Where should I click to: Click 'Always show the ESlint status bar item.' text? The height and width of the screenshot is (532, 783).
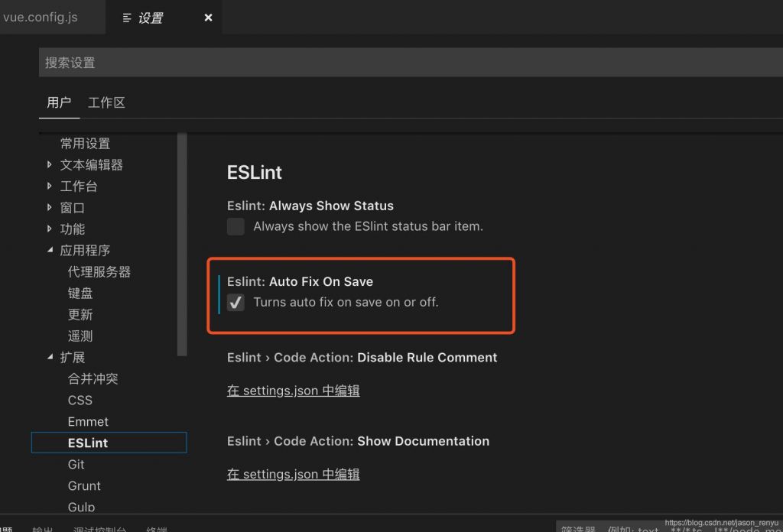click(368, 226)
